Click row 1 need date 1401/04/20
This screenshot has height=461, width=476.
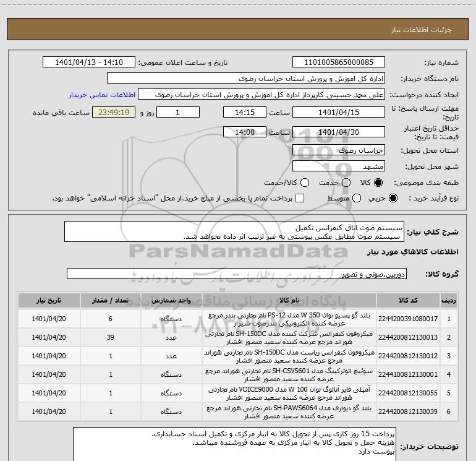pos(49,319)
